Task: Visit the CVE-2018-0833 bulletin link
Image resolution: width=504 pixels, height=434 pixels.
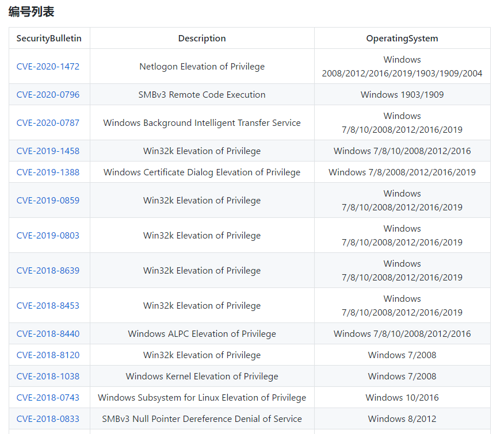Action: point(48,419)
